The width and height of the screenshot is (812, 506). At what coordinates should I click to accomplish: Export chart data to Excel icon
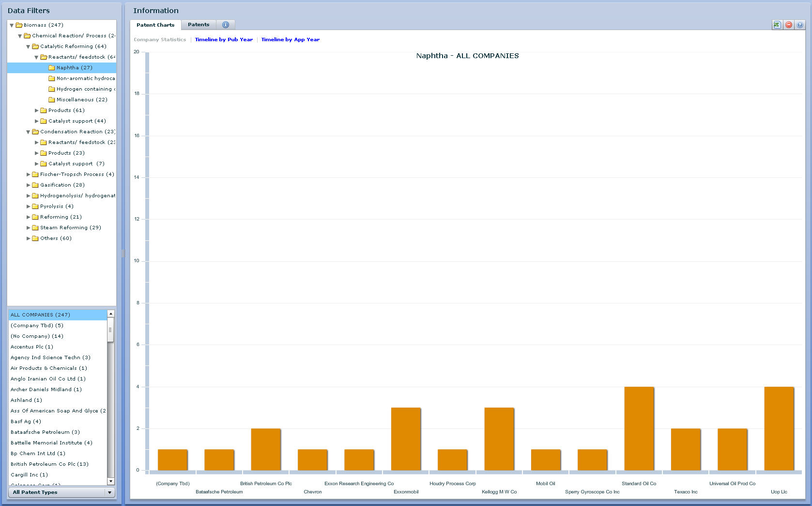pos(777,25)
